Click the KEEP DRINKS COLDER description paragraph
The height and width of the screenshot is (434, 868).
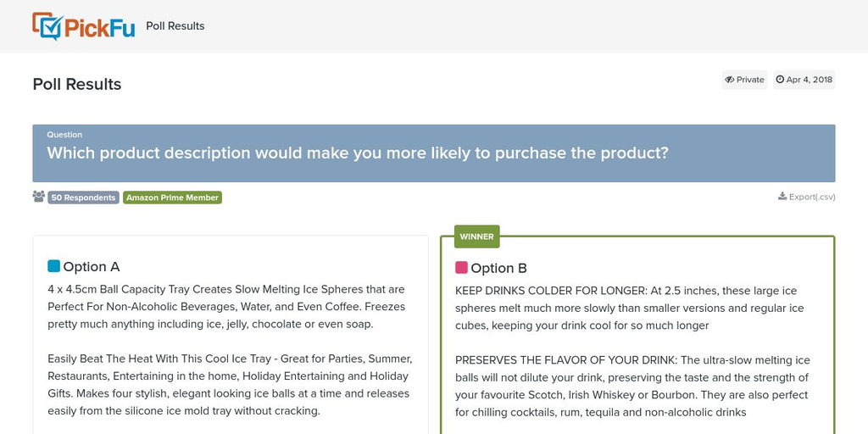tap(627, 308)
